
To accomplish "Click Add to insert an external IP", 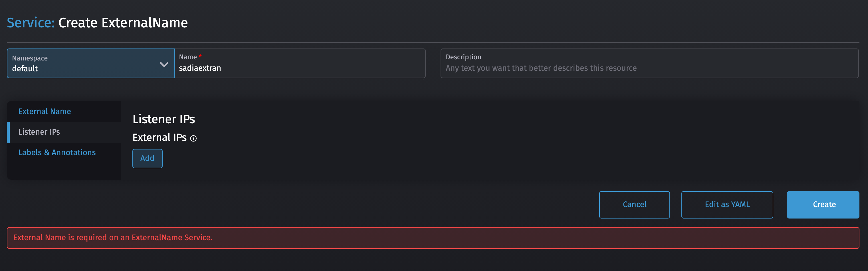I will (x=147, y=158).
